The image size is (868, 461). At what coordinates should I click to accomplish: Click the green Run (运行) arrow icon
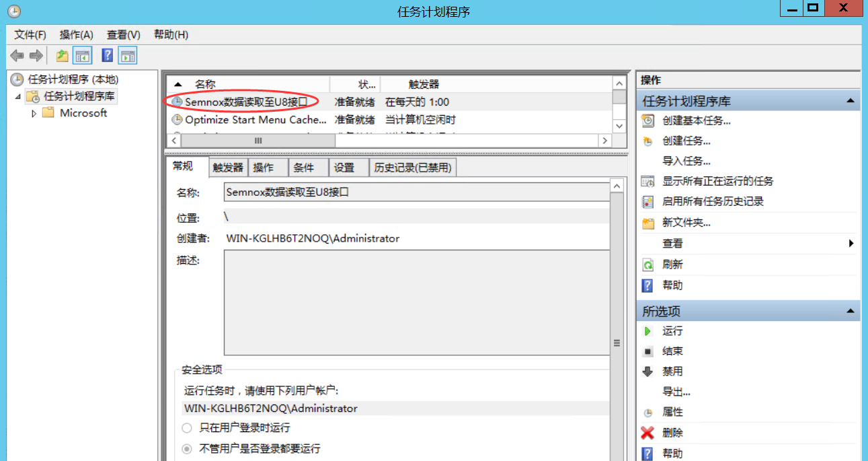coord(647,331)
